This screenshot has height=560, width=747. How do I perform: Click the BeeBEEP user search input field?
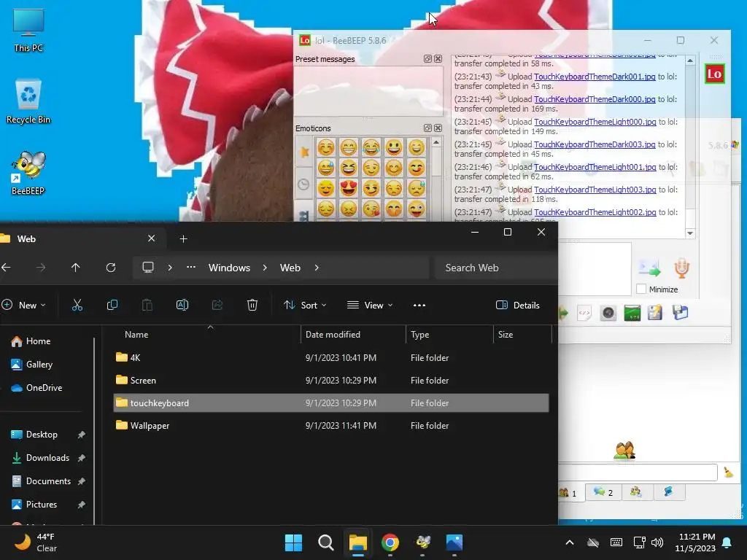point(638,472)
